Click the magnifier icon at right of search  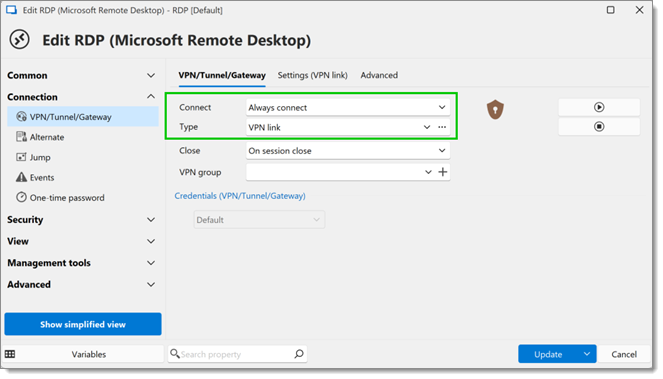click(x=299, y=354)
